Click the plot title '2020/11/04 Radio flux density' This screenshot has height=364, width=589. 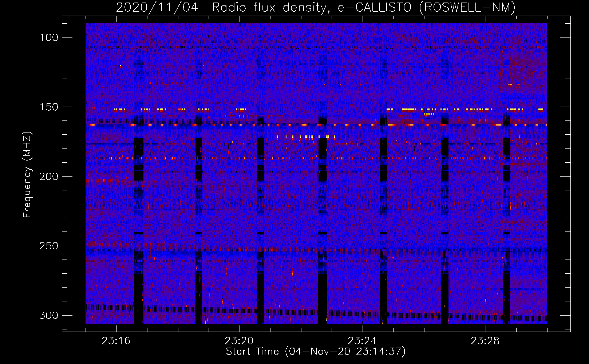[x=223, y=7]
